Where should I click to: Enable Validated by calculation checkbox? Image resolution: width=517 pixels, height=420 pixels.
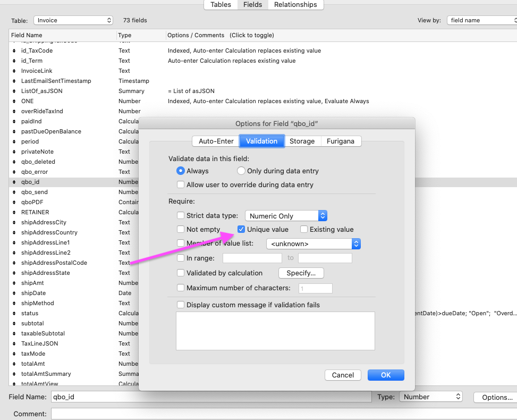(x=180, y=273)
